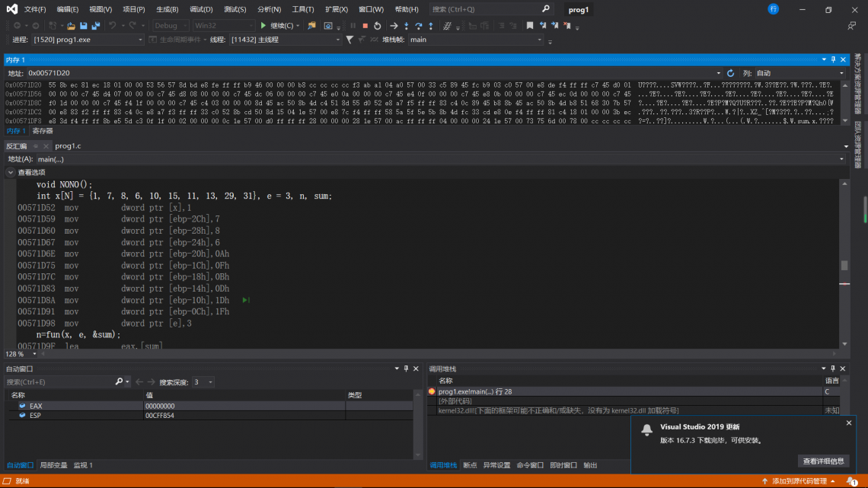868x488 pixels.
Task: Click the disassembly vertical scrollbar thumb
Action: pyautogui.click(x=844, y=266)
